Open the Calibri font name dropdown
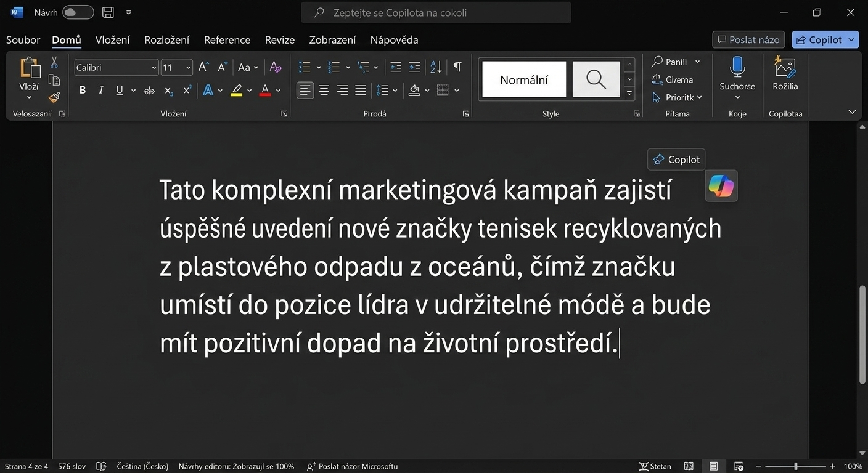868x473 pixels. tap(154, 68)
